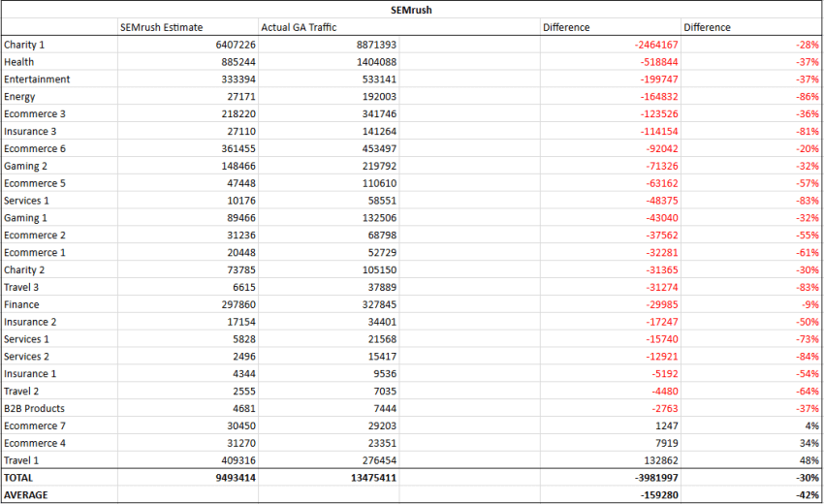The width and height of the screenshot is (824, 504).
Task: Select the 885244 estimate cell
Action: (x=188, y=62)
